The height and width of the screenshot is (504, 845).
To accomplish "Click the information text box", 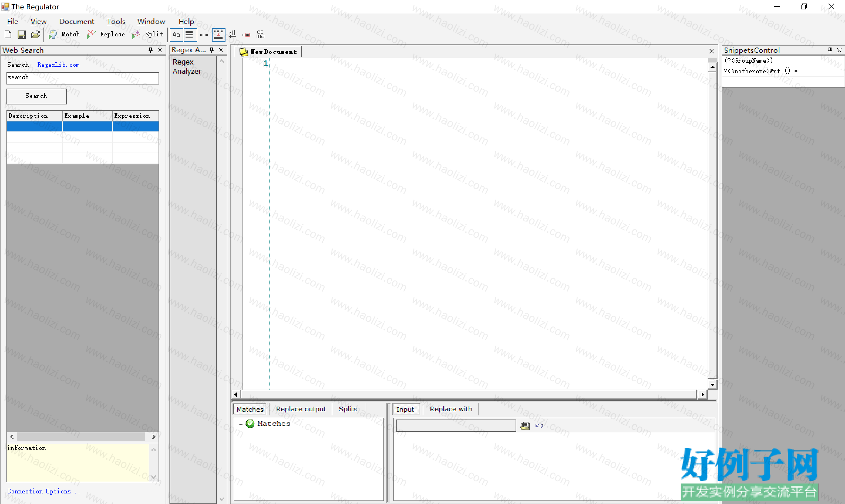I will [x=78, y=462].
